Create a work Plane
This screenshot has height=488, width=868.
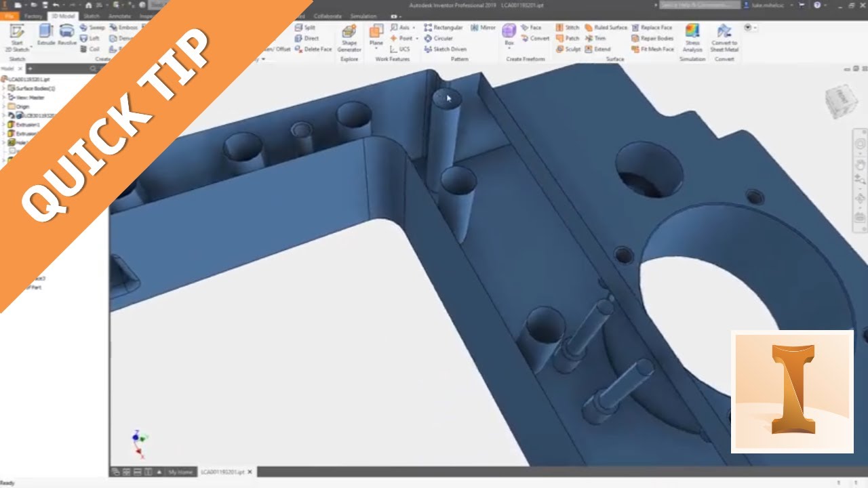click(376, 34)
